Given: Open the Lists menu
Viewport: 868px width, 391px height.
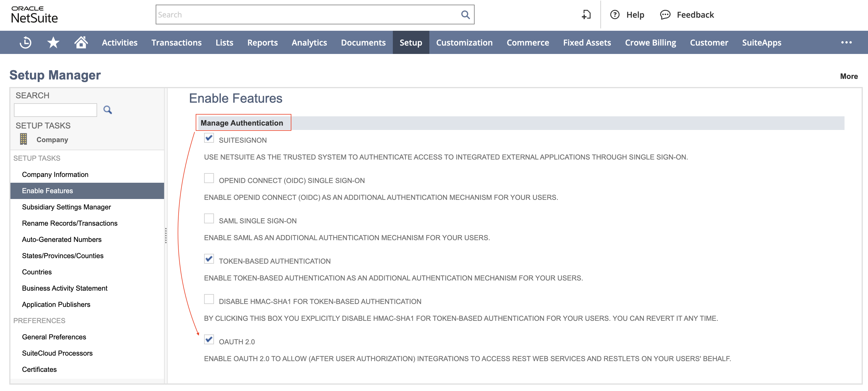Looking at the screenshot, I should (x=224, y=42).
